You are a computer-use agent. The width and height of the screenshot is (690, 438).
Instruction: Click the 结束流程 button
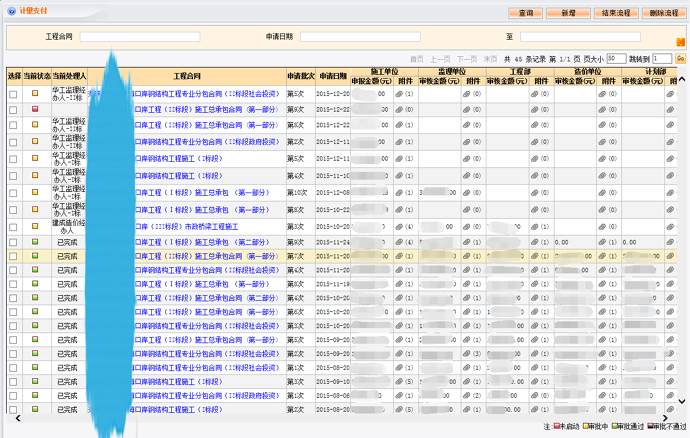tap(615, 13)
